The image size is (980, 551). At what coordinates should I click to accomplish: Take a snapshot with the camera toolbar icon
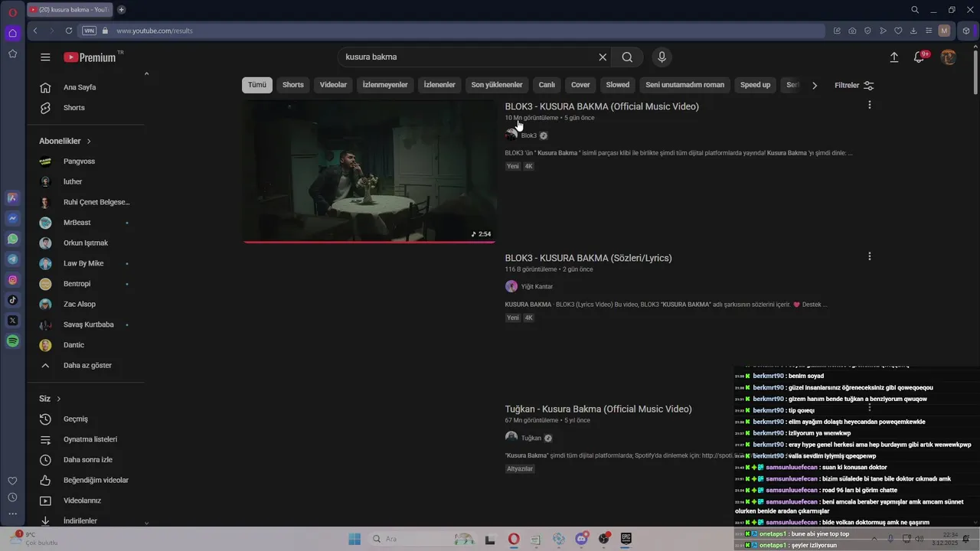click(852, 31)
